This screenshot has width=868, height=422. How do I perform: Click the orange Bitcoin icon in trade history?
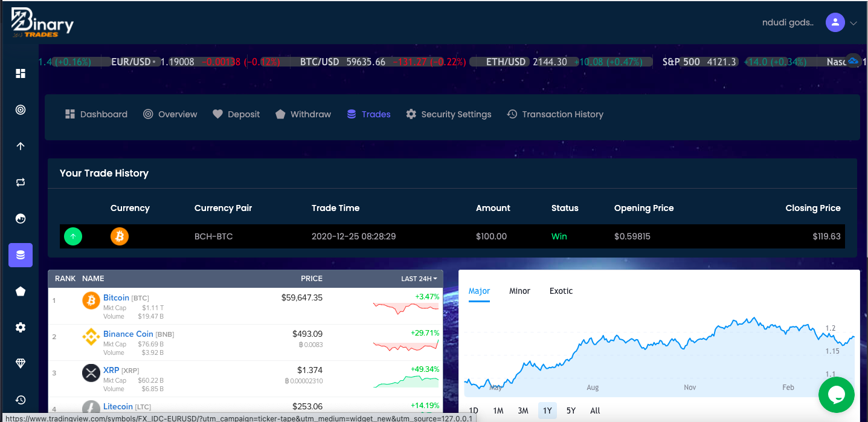pos(120,236)
